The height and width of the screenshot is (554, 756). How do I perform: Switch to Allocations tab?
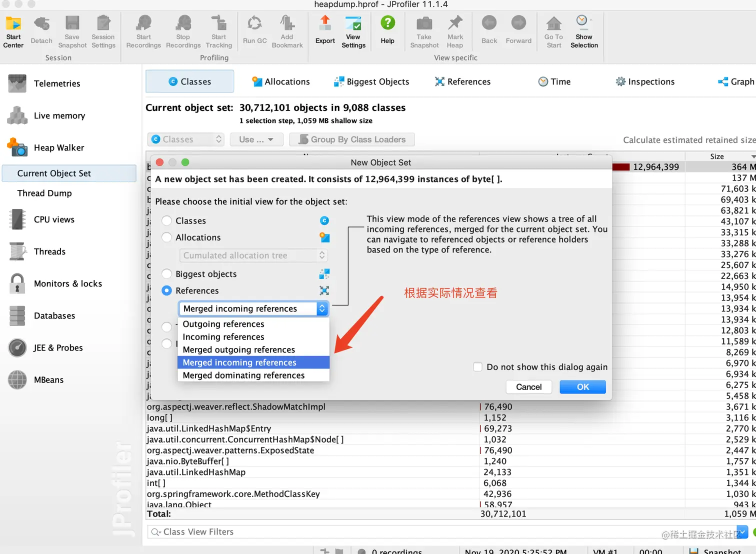tap(281, 81)
